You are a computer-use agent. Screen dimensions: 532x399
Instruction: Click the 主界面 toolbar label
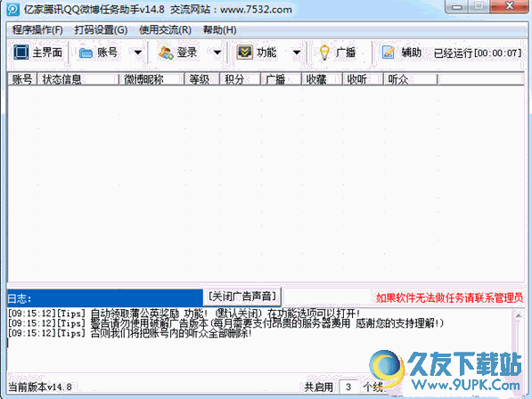(x=47, y=53)
